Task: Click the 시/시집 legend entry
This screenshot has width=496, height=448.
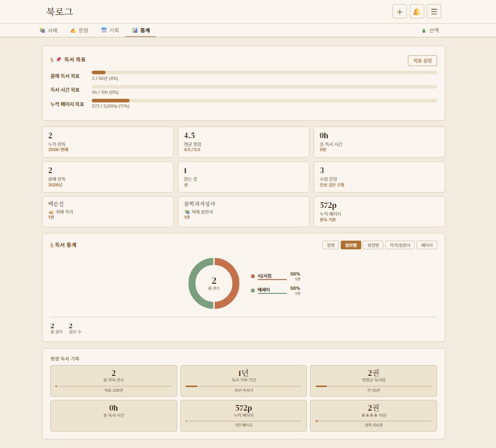Action: 264,275
